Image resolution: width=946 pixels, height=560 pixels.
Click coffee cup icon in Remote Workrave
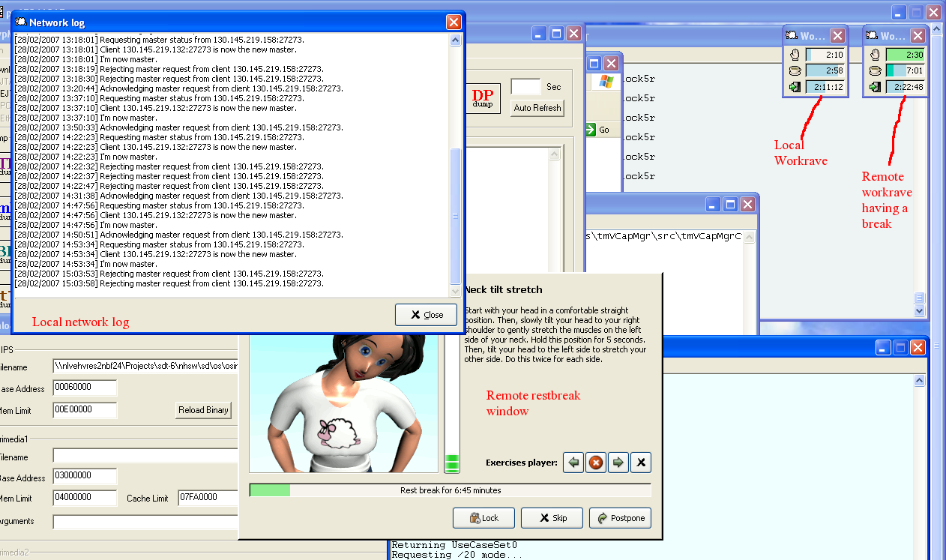coord(875,70)
